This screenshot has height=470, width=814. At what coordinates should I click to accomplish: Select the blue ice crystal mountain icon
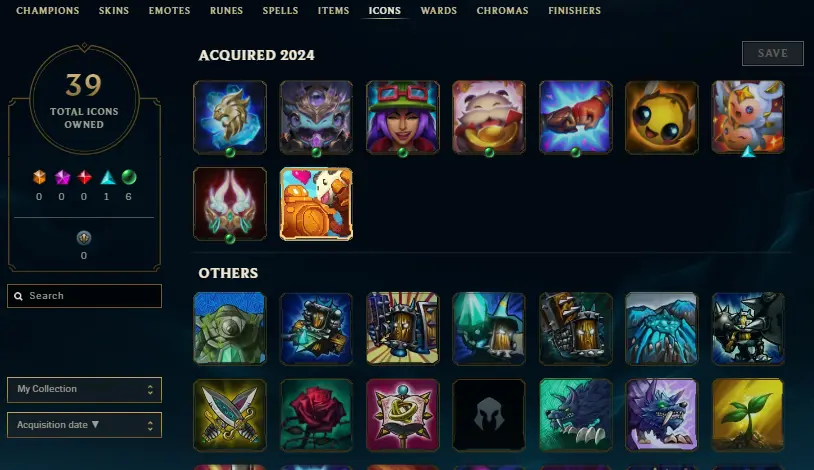[x=661, y=328]
